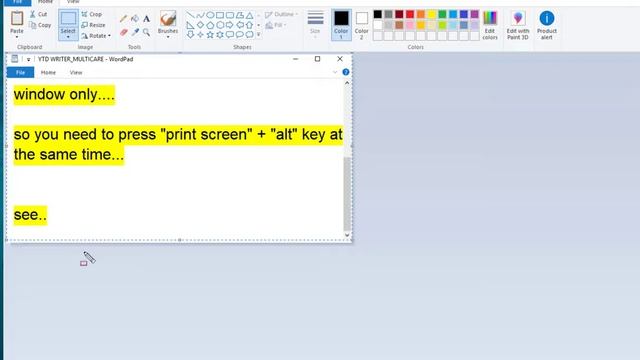
Task: Select the Pencil tool
Action: pos(123,18)
